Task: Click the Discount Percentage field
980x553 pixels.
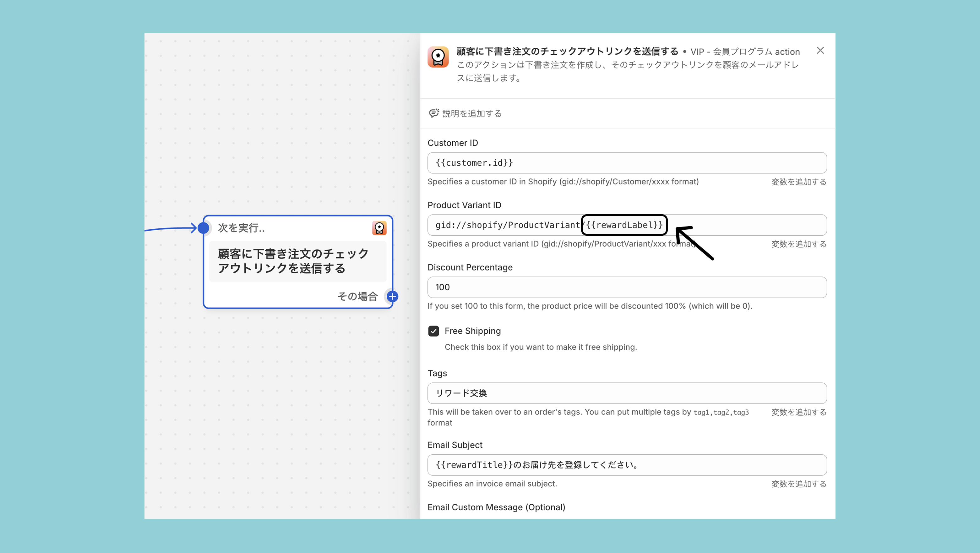Action: [x=627, y=287]
